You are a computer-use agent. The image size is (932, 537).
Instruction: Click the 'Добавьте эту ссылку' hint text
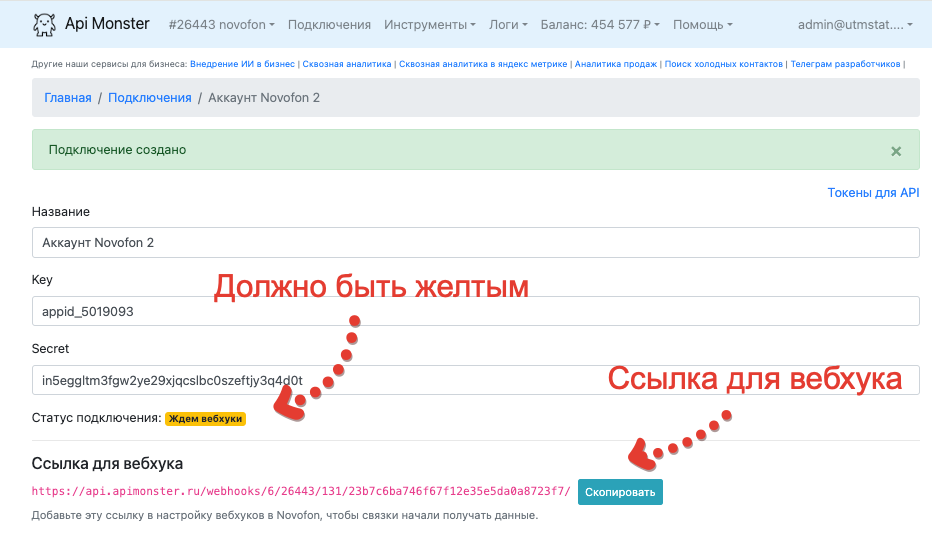[x=285, y=516]
